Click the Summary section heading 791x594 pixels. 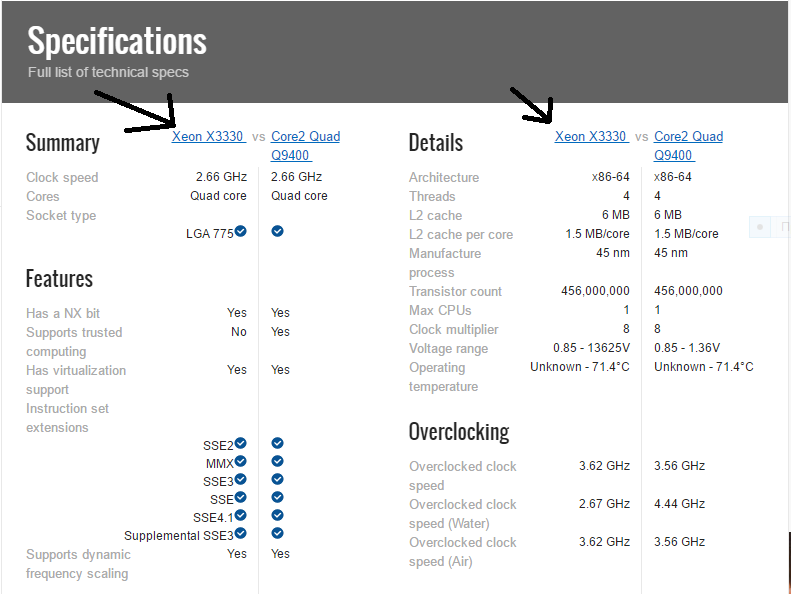[63, 143]
